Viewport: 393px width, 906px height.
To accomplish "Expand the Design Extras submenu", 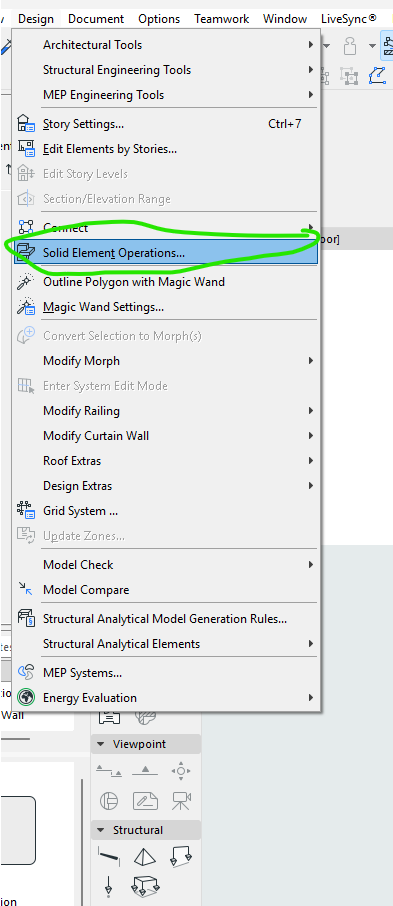I will tap(166, 486).
